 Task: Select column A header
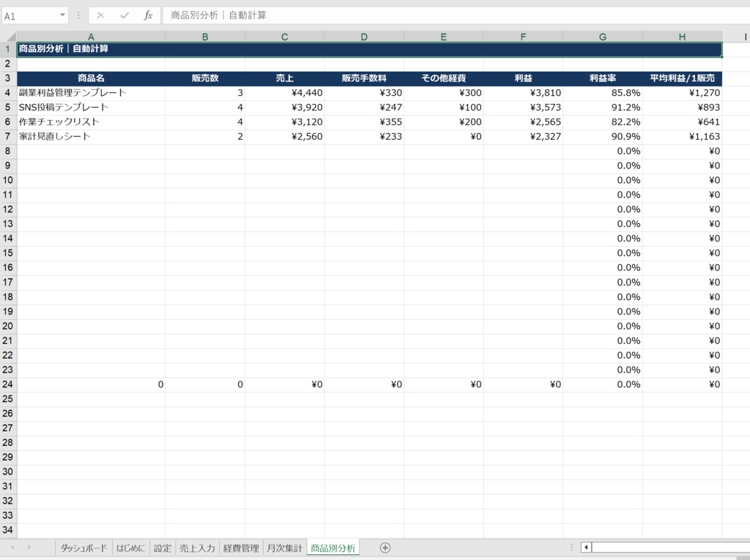coord(91,37)
